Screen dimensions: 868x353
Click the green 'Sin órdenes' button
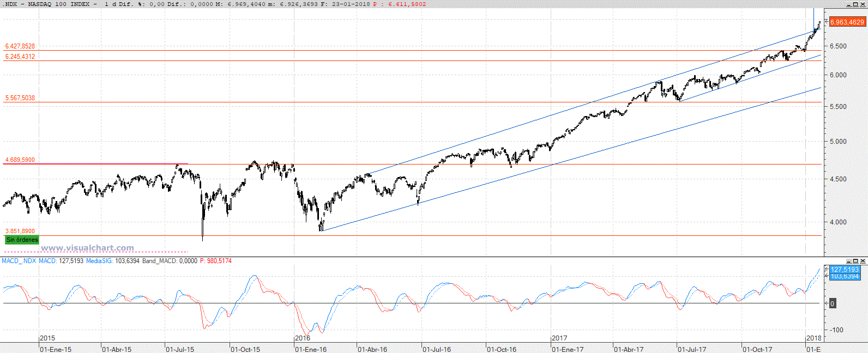coord(22,240)
